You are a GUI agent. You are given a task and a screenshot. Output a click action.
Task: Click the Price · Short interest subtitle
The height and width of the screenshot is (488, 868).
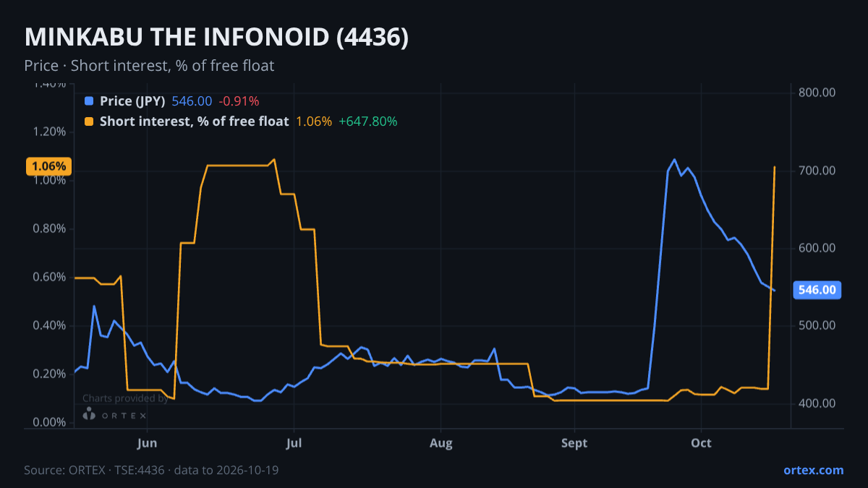point(149,66)
